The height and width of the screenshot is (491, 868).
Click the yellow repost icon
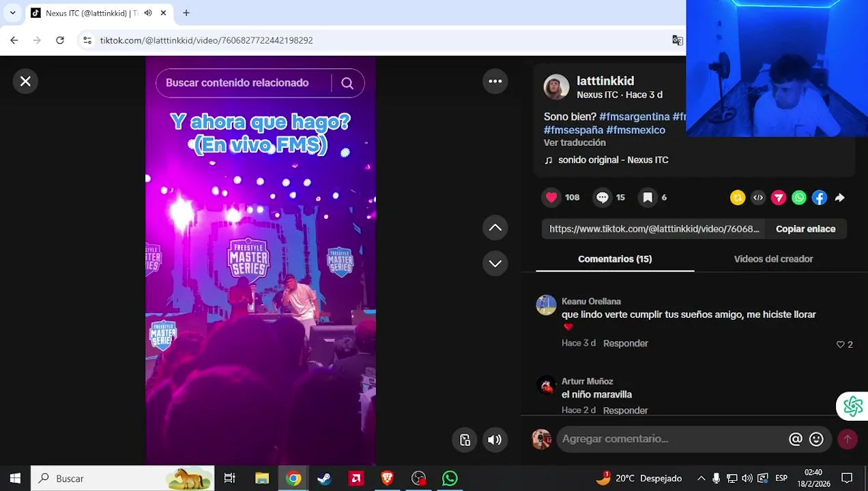[738, 198]
